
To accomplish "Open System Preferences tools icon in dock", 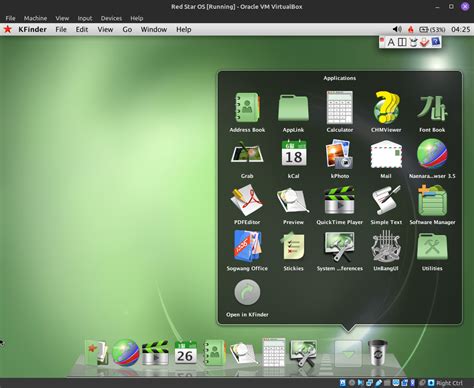I will coord(303,353).
